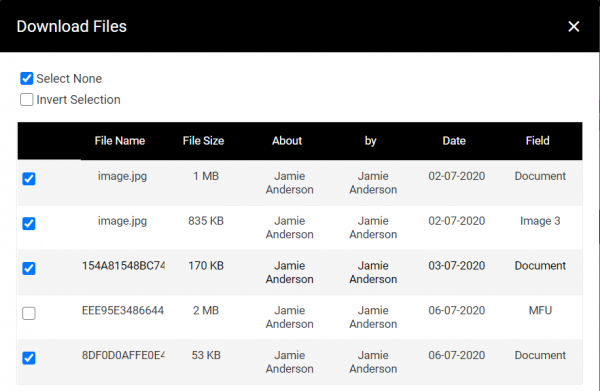Uncheck the 835 KB image.jpg row checkbox
This screenshot has height=391, width=600.
[29, 223]
